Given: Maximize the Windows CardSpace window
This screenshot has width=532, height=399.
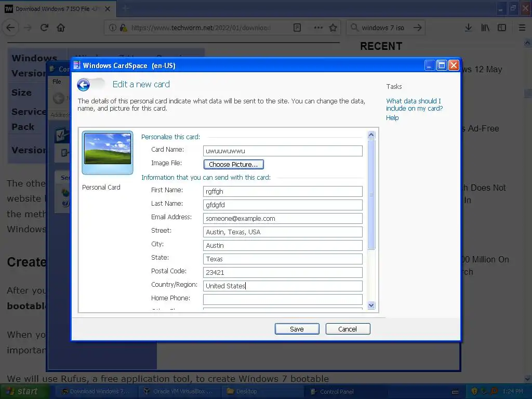Looking at the screenshot, I should 442,65.
